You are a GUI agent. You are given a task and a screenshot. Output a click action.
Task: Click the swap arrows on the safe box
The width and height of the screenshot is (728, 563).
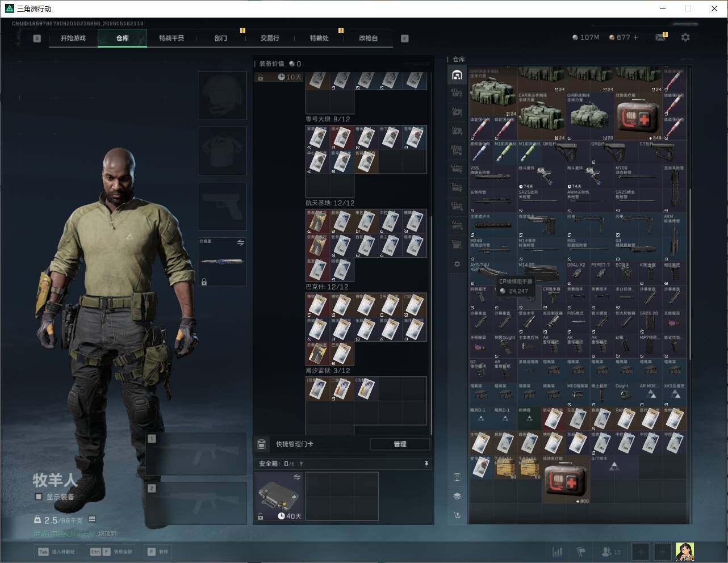coord(297,477)
